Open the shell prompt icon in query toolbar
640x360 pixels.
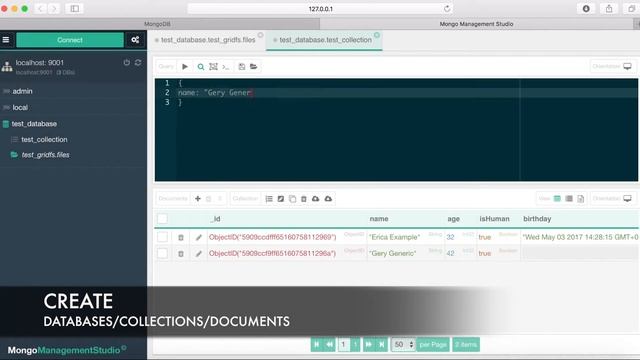point(226,67)
